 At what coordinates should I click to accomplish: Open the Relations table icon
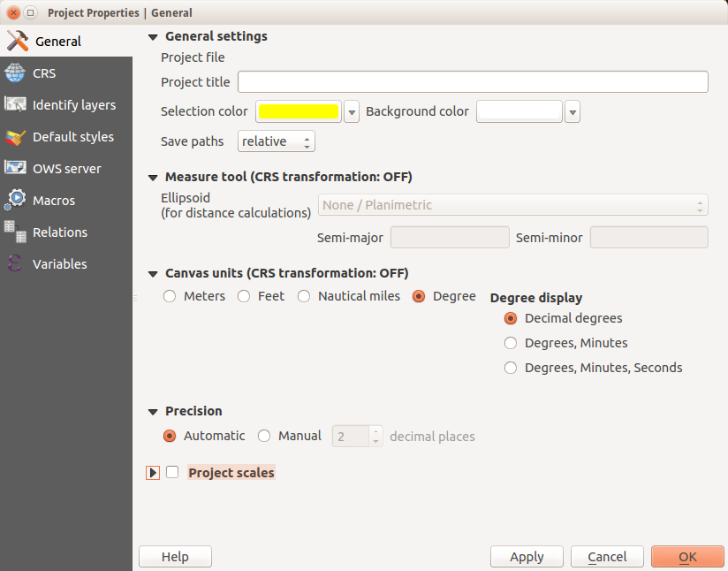click(x=15, y=232)
